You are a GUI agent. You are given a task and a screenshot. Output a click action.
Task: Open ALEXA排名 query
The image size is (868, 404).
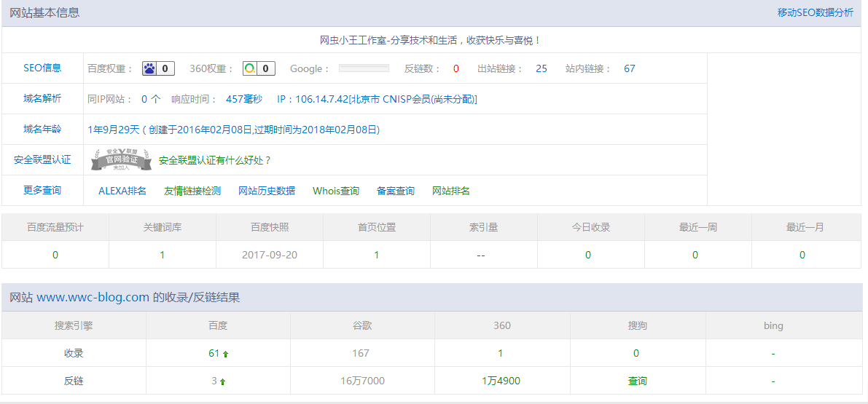tap(122, 191)
